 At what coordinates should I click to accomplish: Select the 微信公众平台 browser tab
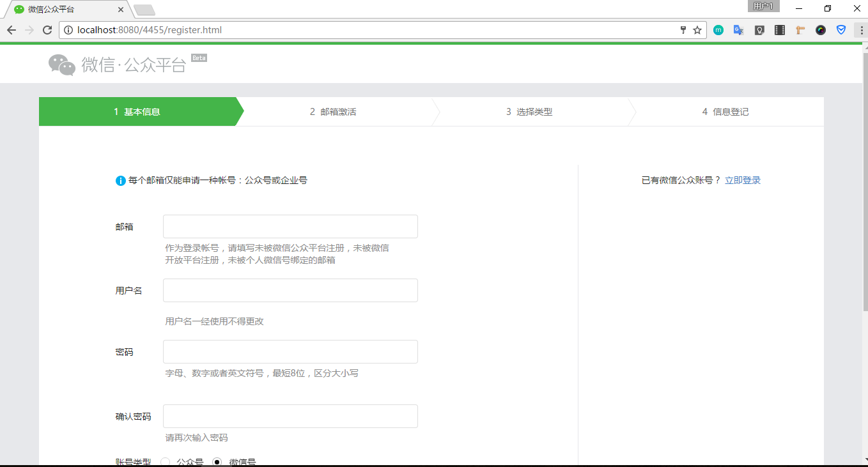66,10
